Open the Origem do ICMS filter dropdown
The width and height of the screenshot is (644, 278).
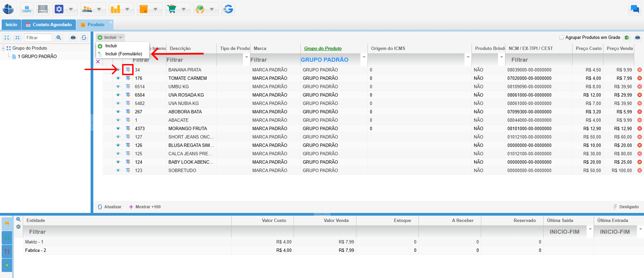468,57
